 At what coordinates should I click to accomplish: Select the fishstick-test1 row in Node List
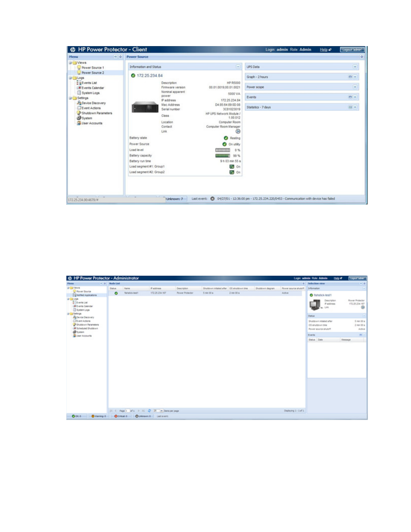[x=206, y=293]
